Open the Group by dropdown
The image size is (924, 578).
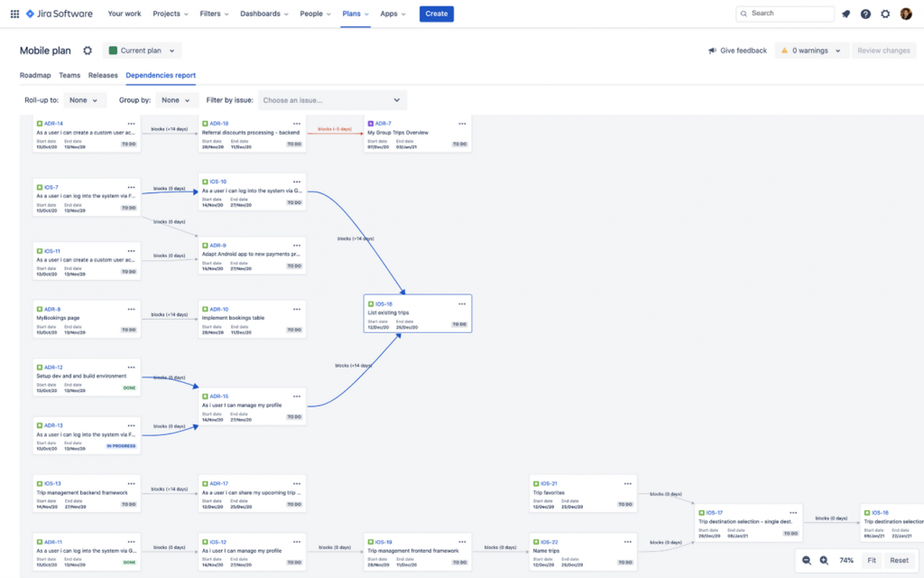point(176,99)
